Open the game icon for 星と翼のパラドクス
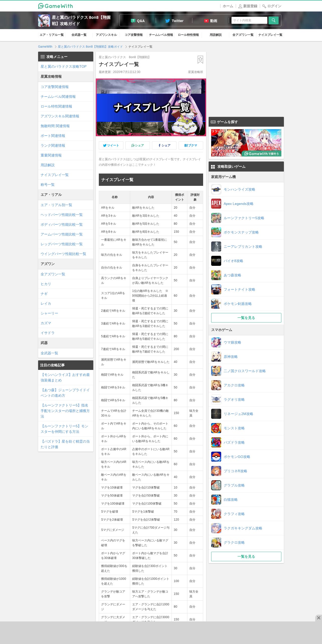This screenshot has height=644, width=322. [x=44, y=21]
